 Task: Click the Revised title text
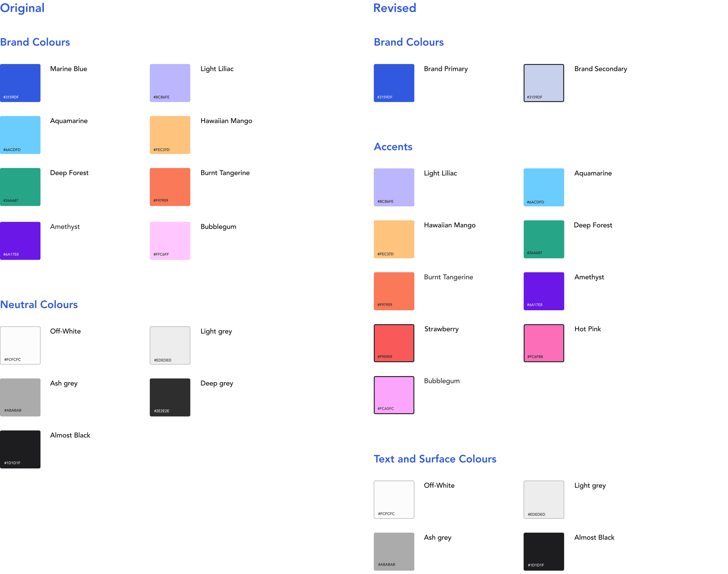coord(395,8)
